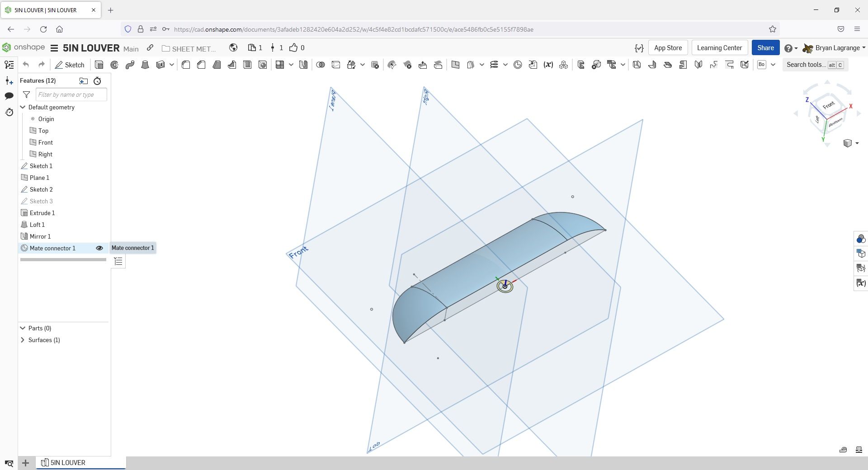
Task: Open the feature list panel icon
Action: 9,65
